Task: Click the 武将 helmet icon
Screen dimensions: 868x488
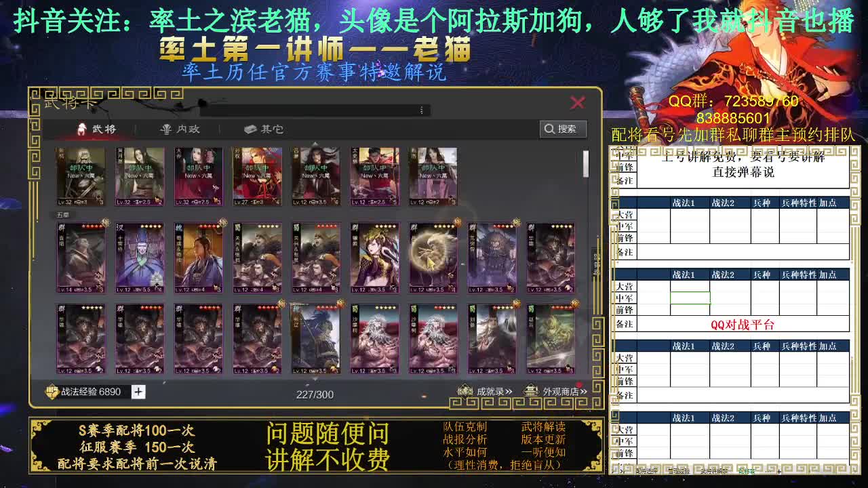Action: pyautogui.click(x=81, y=129)
